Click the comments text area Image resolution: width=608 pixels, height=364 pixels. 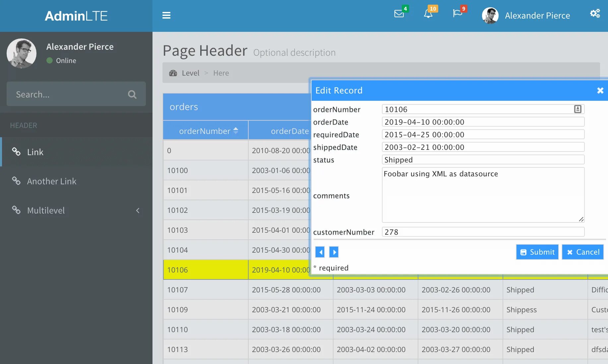click(x=483, y=195)
